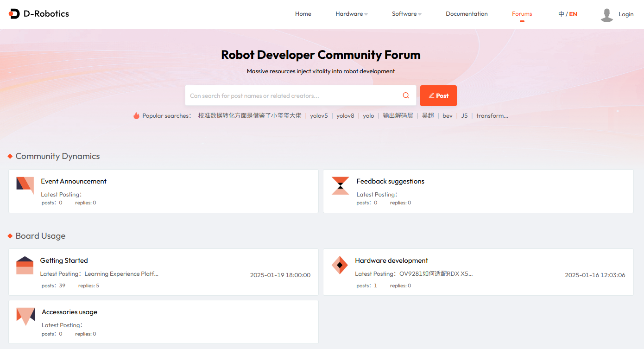The width and height of the screenshot is (644, 349).
Task: Select popular search 'bev'
Action: click(x=448, y=116)
